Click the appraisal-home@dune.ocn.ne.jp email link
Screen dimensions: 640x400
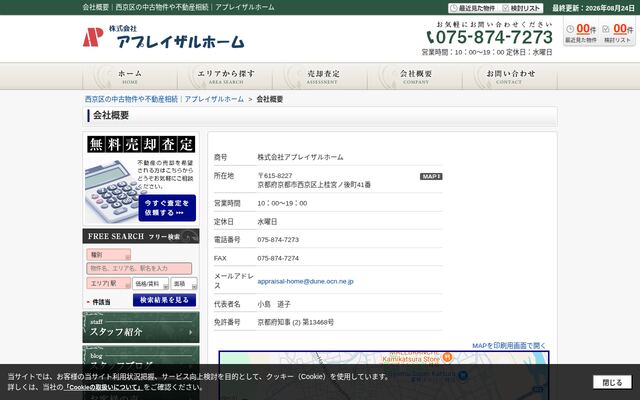point(305,281)
